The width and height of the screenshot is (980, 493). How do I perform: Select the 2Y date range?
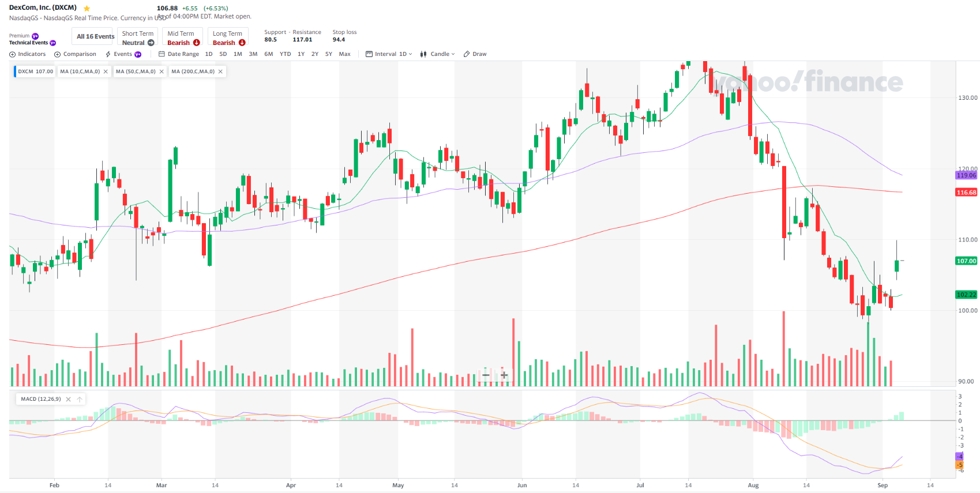point(315,54)
